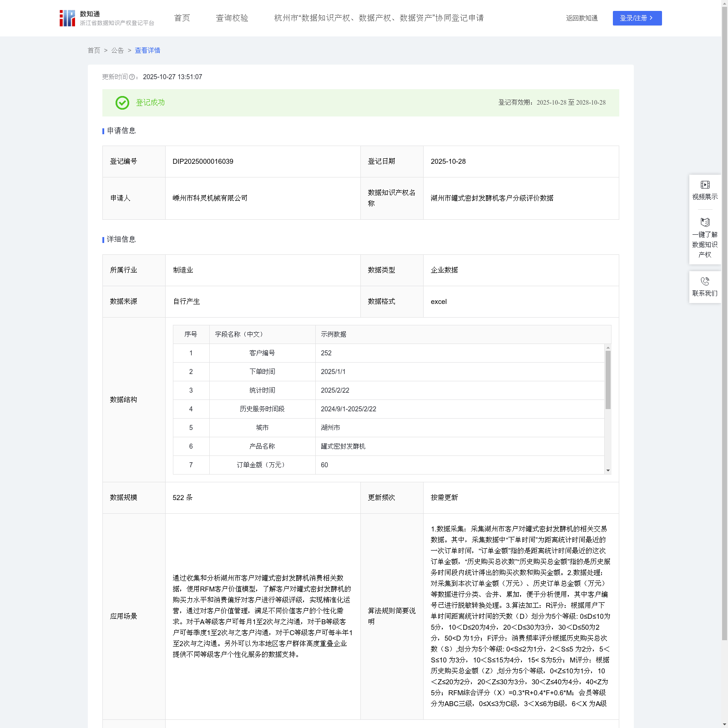Click the arrow in 登录/注册 button
Image resolution: width=728 pixels, height=728 pixels.
(651, 18)
